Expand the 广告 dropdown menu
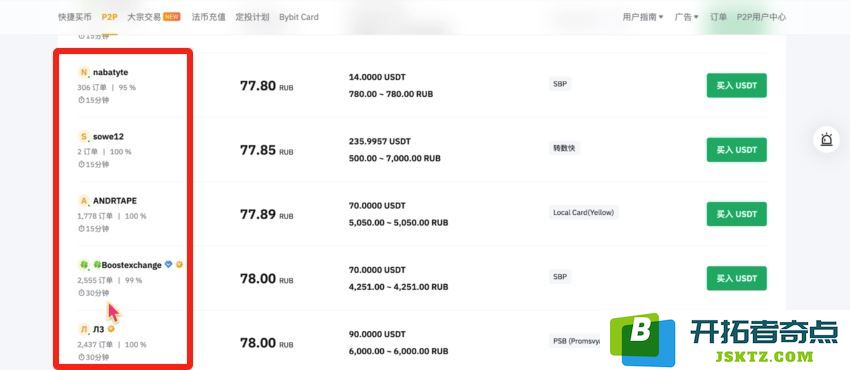The height and width of the screenshot is (370, 850). coord(686,17)
